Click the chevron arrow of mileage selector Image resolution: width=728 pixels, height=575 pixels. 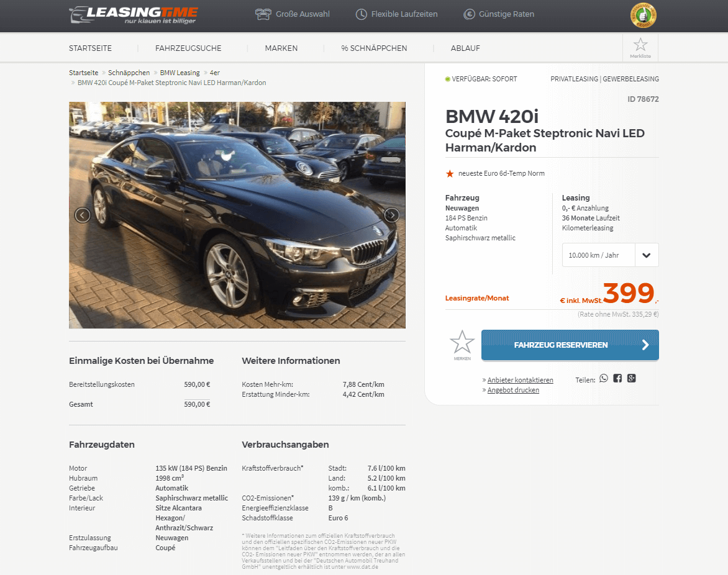tap(646, 255)
